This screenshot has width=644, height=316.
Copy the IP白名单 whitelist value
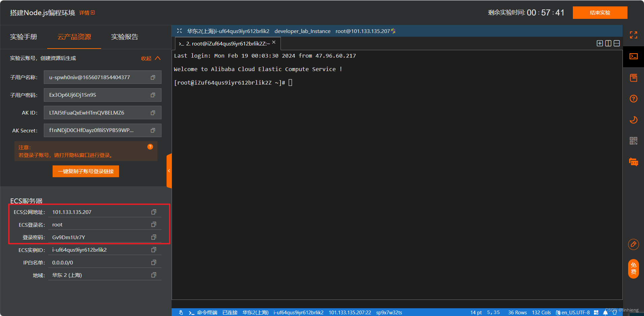click(154, 262)
